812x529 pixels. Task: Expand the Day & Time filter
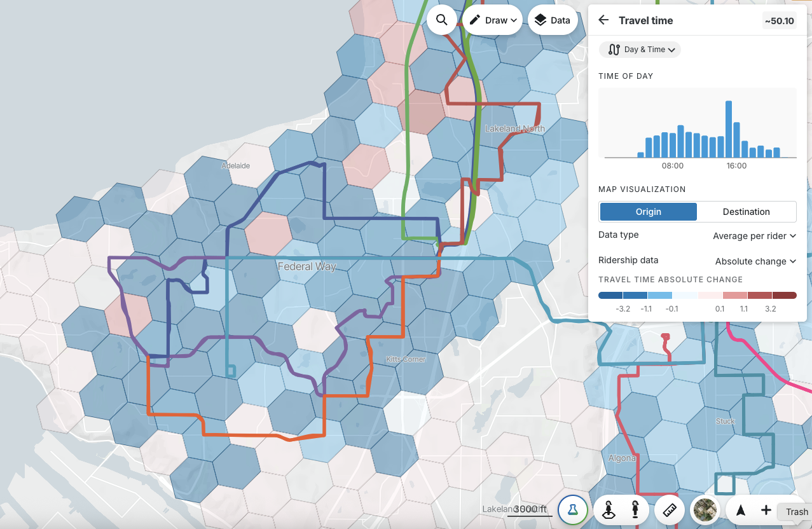[x=640, y=50]
